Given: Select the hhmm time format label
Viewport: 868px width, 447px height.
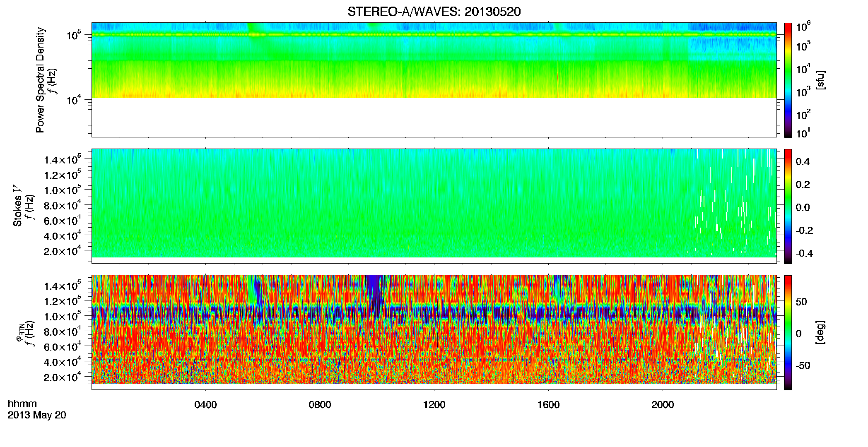Looking at the screenshot, I should pos(22,404).
